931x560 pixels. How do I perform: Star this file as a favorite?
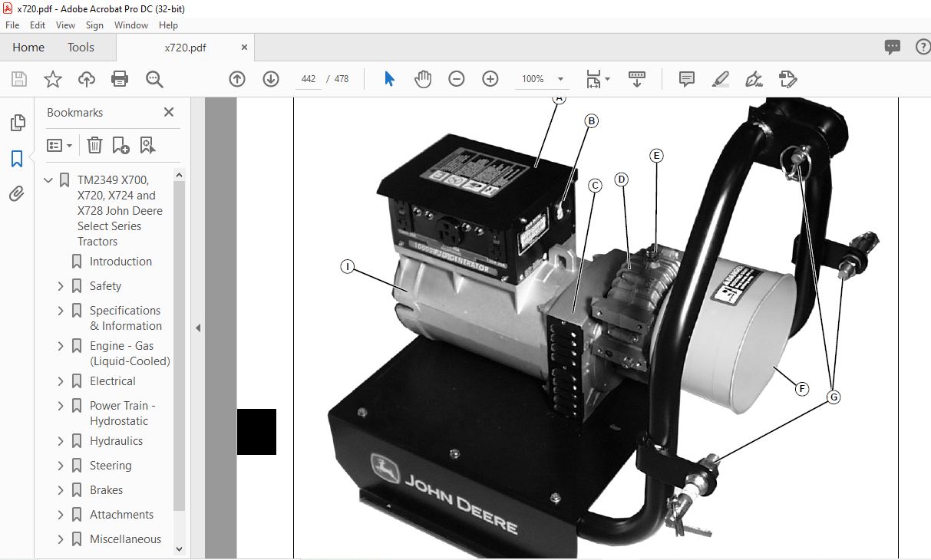tap(53, 79)
